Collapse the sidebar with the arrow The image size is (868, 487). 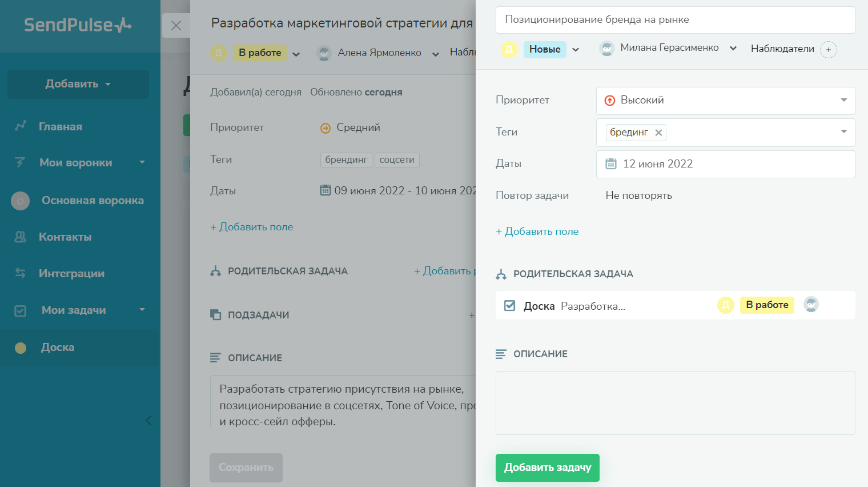click(148, 420)
